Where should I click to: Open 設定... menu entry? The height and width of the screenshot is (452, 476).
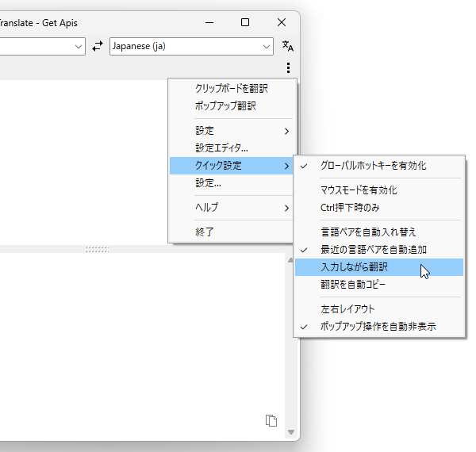click(231, 183)
